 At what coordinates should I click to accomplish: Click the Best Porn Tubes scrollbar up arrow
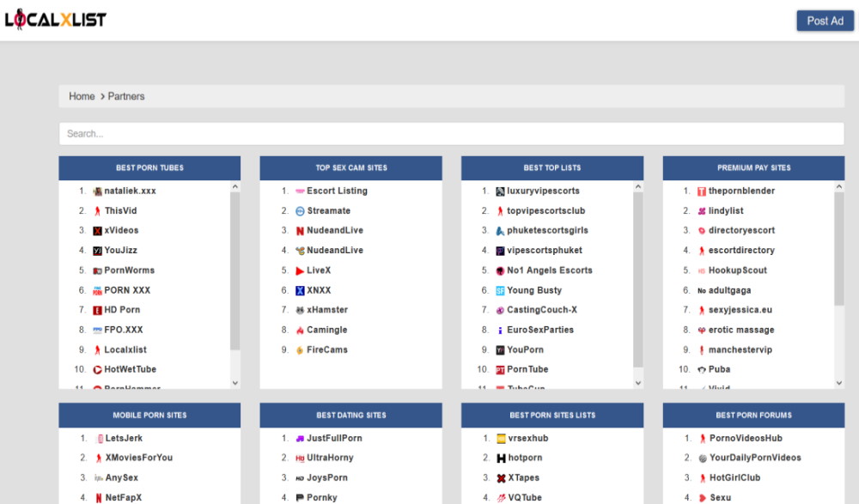pos(235,186)
